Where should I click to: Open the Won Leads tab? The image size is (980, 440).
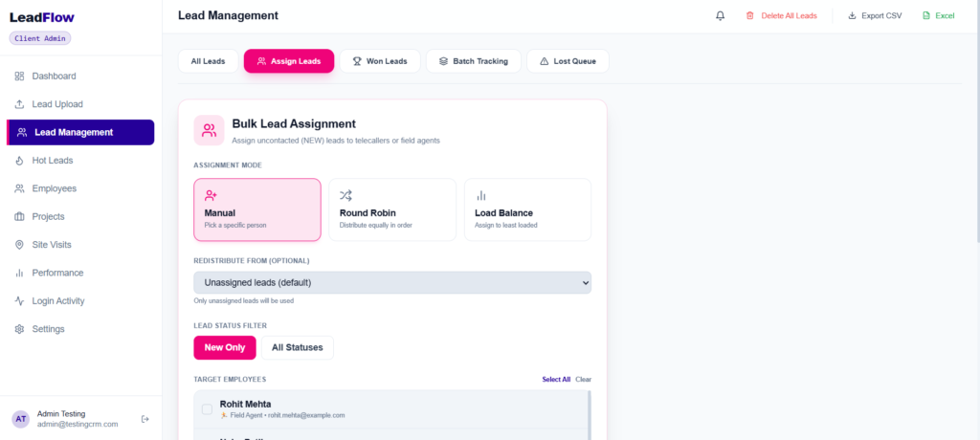pyautogui.click(x=380, y=61)
